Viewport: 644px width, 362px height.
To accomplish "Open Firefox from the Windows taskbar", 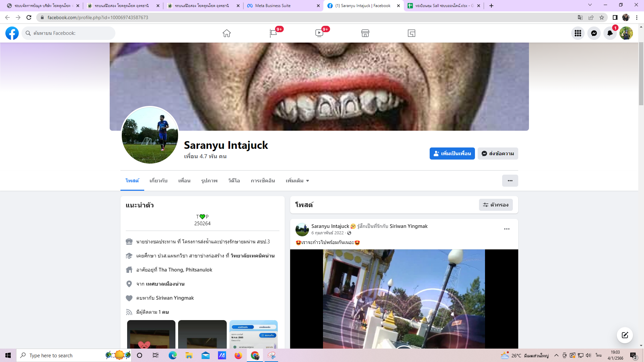I will 238,356.
